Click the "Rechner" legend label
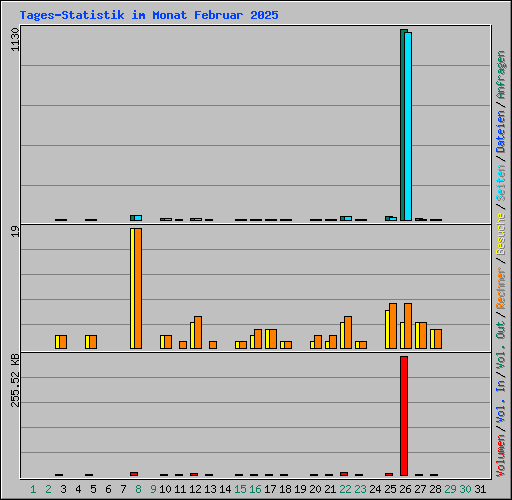Viewport: 512px width, 500px height. click(x=501, y=288)
